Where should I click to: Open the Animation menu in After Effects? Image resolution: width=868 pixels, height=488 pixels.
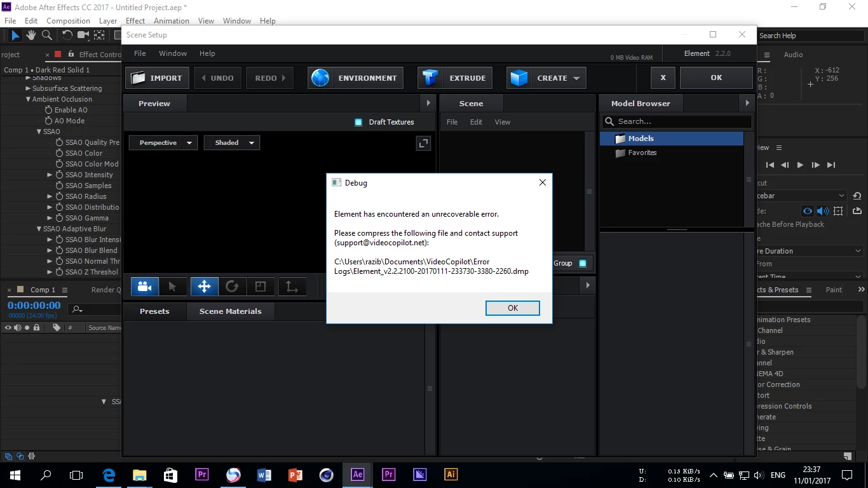(x=172, y=20)
